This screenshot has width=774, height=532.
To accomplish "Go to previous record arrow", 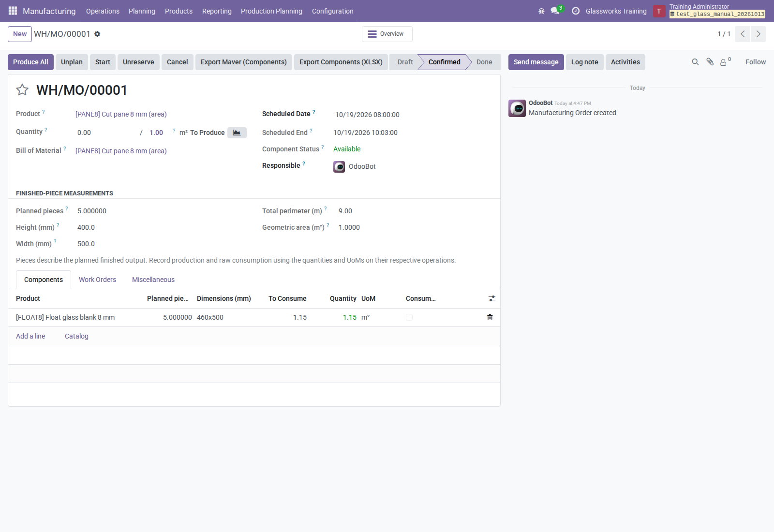I will coord(743,34).
